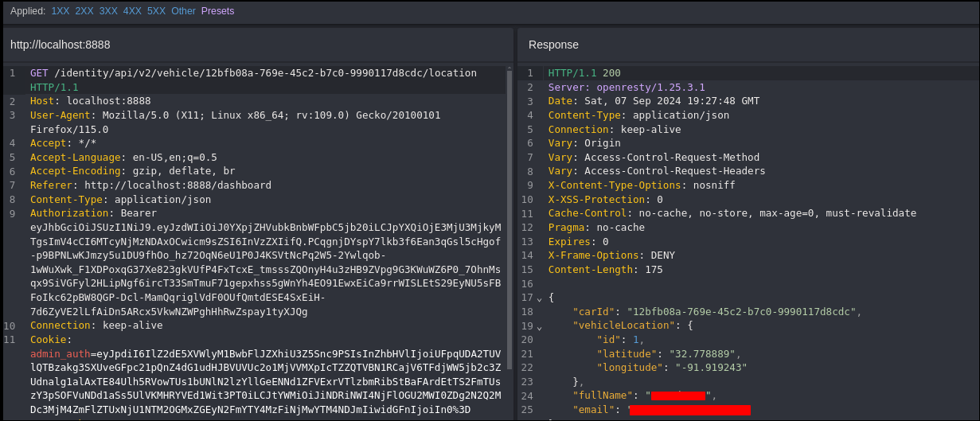Click the User-Agent header line

pyautogui.click(x=235, y=122)
